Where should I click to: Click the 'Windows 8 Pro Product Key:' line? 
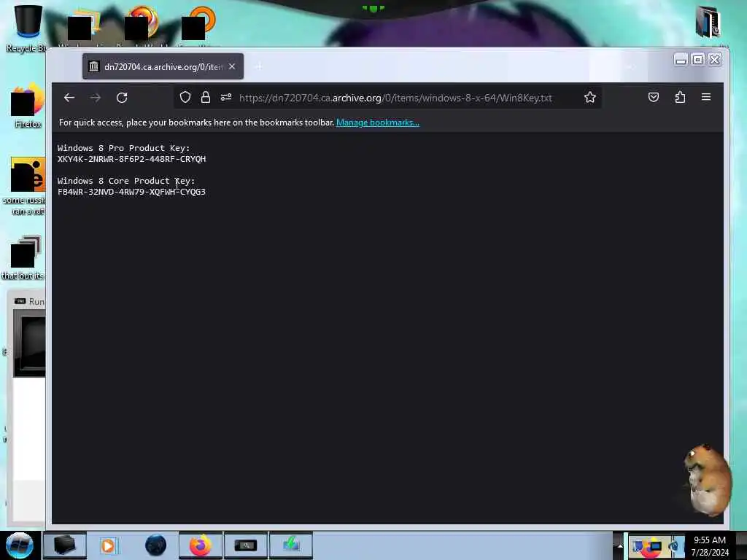(x=123, y=148)
